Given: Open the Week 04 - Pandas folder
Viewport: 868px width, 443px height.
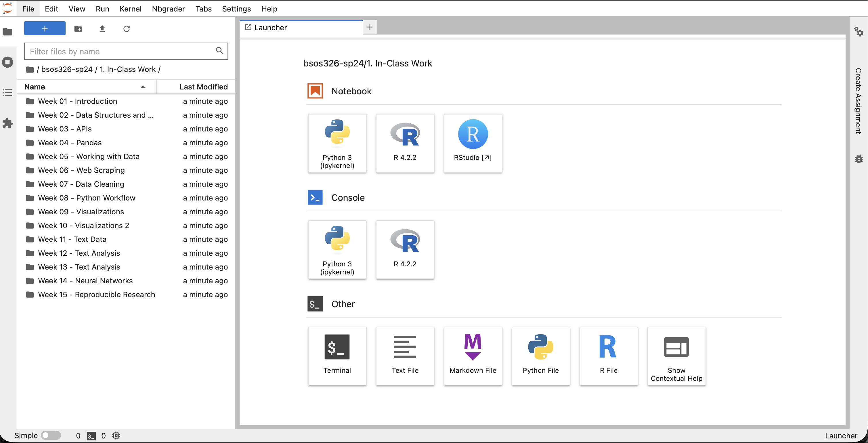Looking at the screenshot, I should [70, 143].
